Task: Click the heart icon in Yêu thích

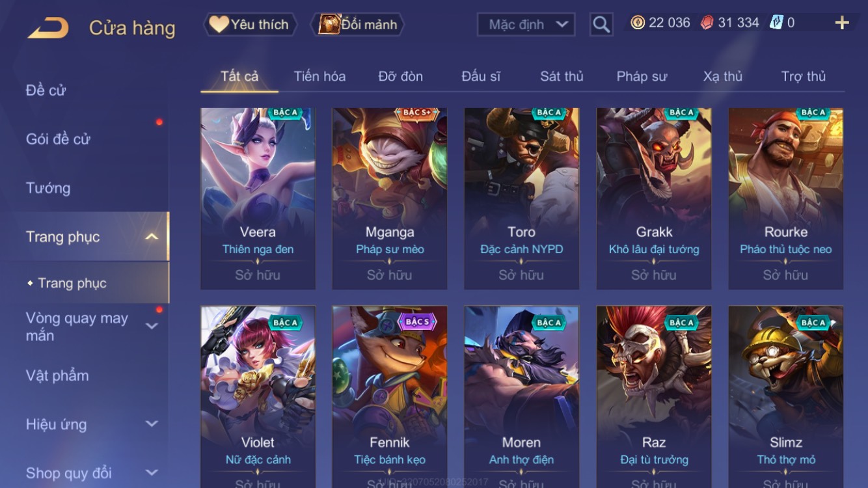Action: 219,25
